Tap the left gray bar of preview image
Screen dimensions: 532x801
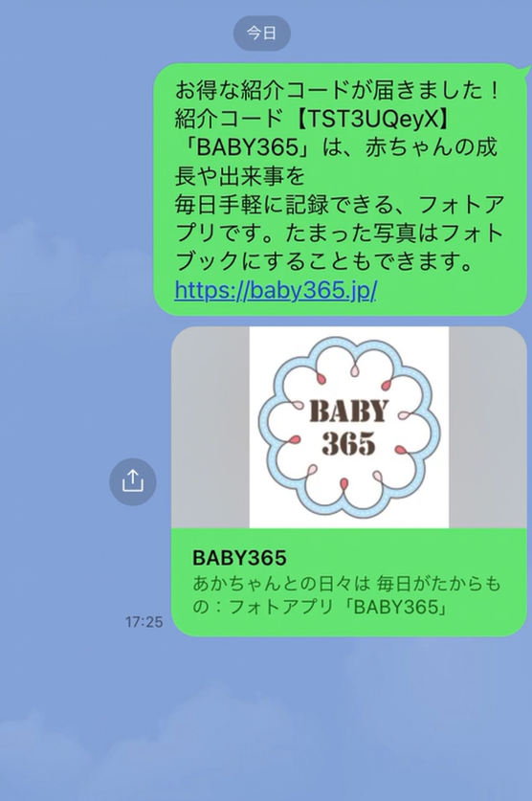(x=210, y=427)
